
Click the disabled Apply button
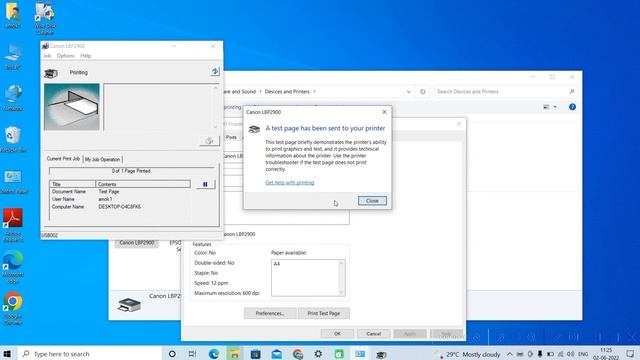coord(410,333)
